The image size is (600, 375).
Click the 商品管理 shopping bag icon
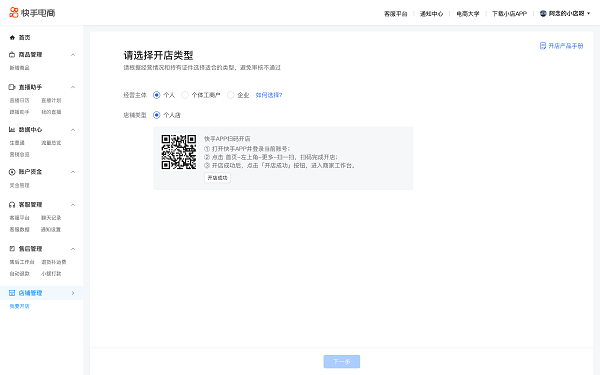pyautogui.click(x=12, y=55)
